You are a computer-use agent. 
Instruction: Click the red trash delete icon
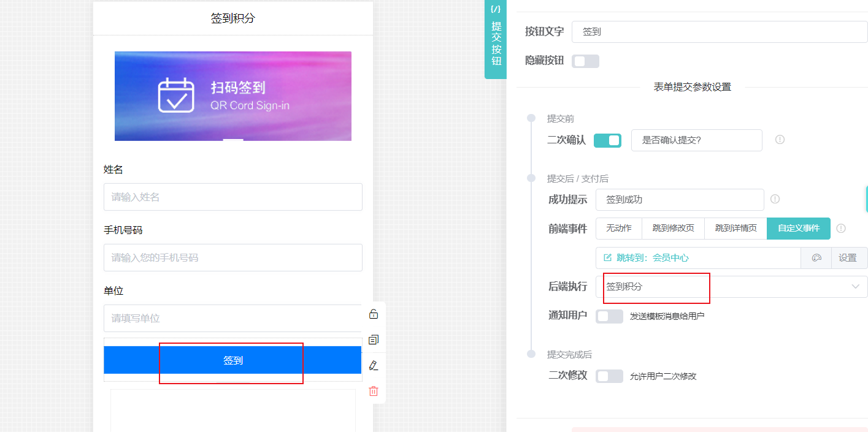tap(374, 391)
